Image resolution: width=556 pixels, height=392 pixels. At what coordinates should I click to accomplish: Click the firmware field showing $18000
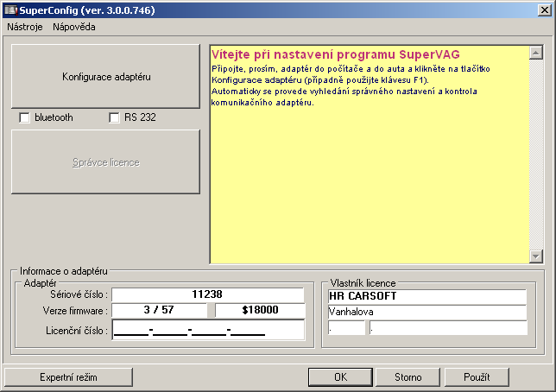tap(260, 310)
